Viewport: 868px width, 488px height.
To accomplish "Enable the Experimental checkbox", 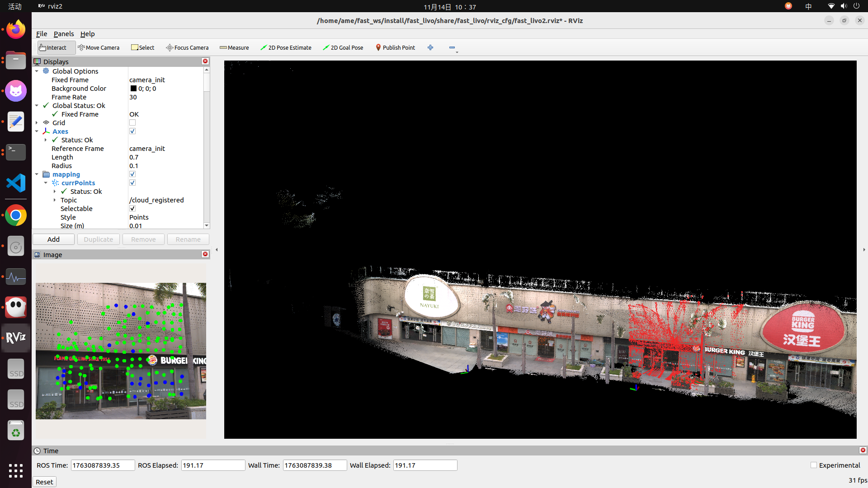I will pyautogui.click(x=814, y=465).
